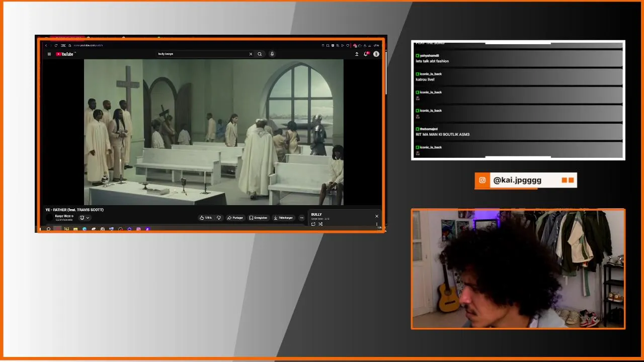Open the YouTube account avatar menu
644x362 pixels.
tap(376, 54)
